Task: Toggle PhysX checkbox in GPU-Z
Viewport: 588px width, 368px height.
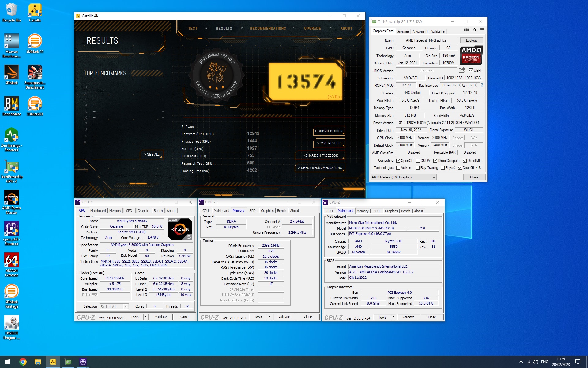Action: click(443, 168)
